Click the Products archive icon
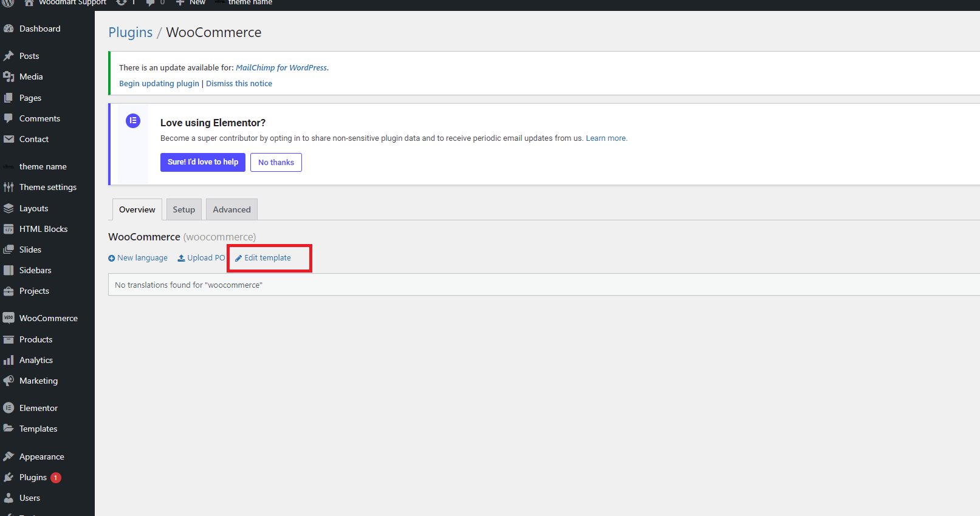 click(x=9, y=339)
